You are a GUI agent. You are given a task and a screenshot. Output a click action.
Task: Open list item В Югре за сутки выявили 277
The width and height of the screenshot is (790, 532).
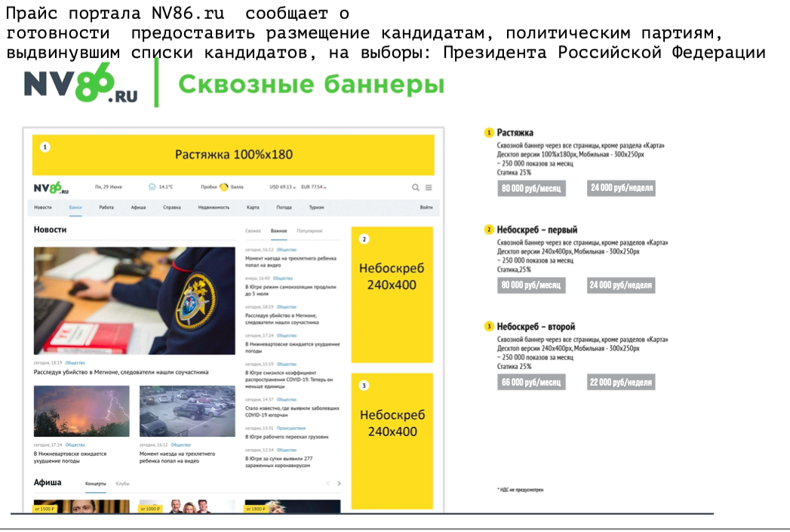pyautogui.click(x=278, y=462)
